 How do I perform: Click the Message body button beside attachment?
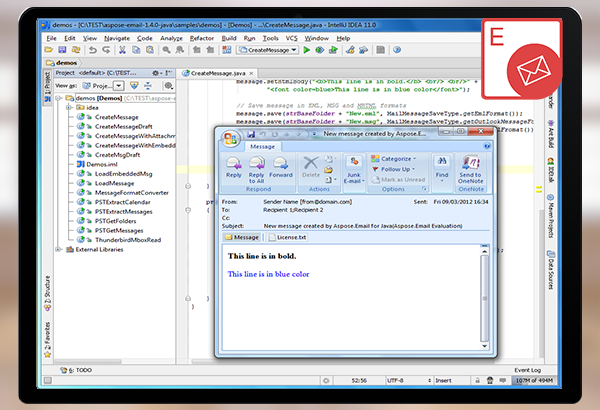242,237
